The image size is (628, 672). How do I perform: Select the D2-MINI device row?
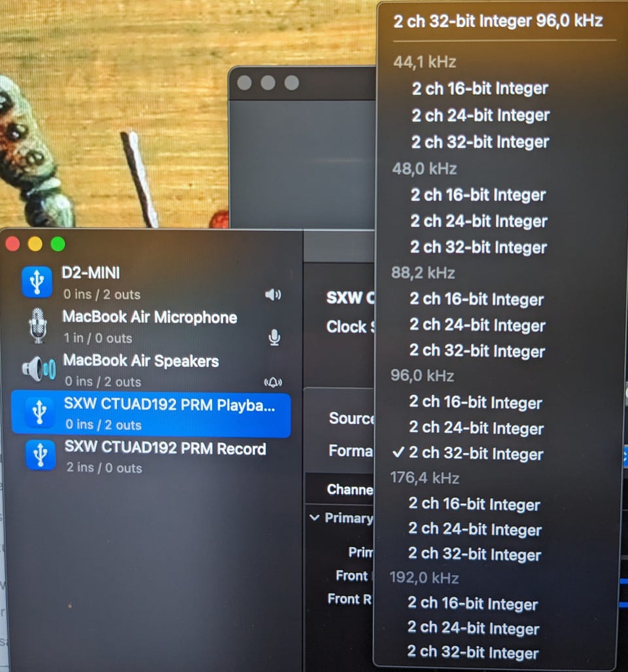151,283
